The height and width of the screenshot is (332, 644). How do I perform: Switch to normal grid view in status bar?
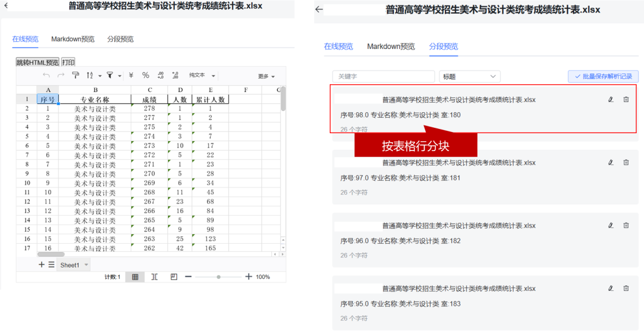(135, 277)
